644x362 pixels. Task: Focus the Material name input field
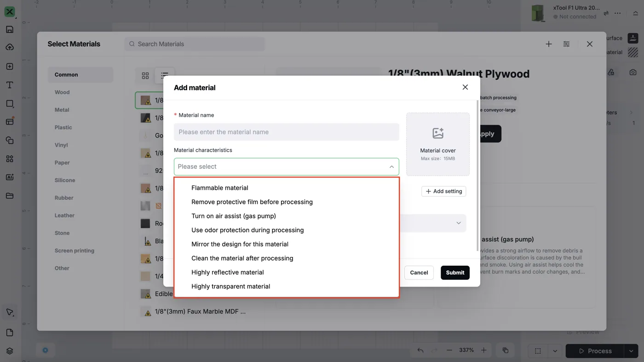pos(287,132)
